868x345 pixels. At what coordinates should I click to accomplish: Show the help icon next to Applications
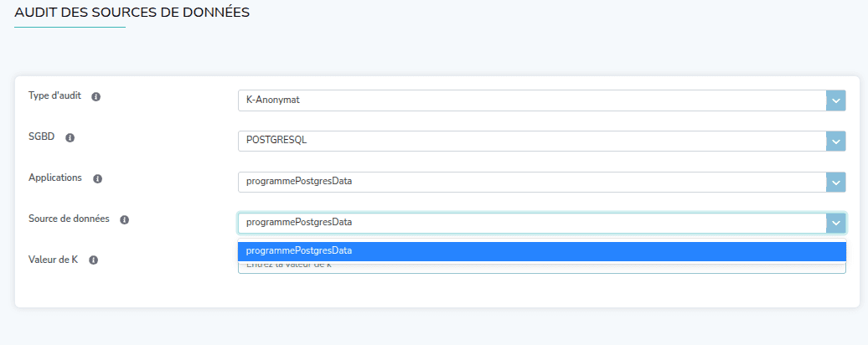pyautogui.click(x=97, y=179)
